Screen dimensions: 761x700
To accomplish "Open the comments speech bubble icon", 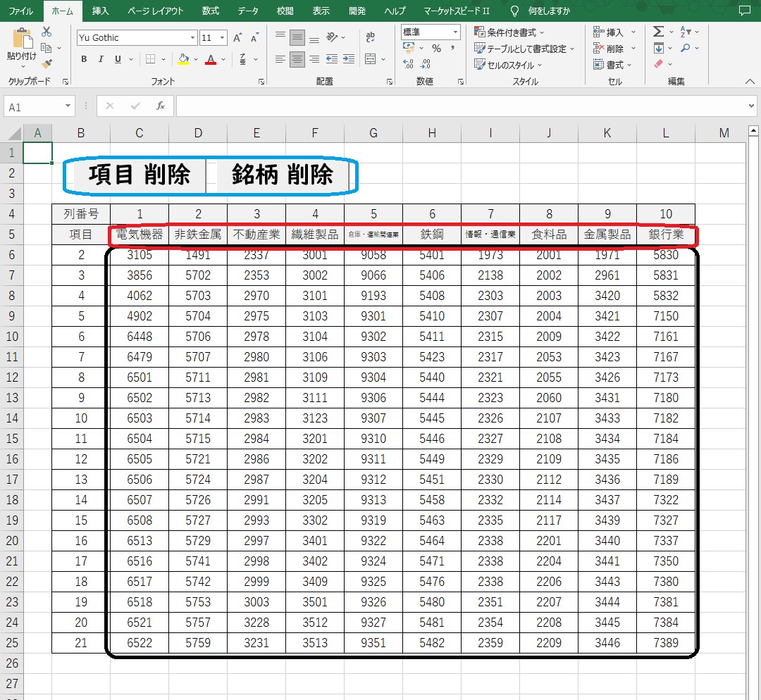I will (x=745, y=11).
